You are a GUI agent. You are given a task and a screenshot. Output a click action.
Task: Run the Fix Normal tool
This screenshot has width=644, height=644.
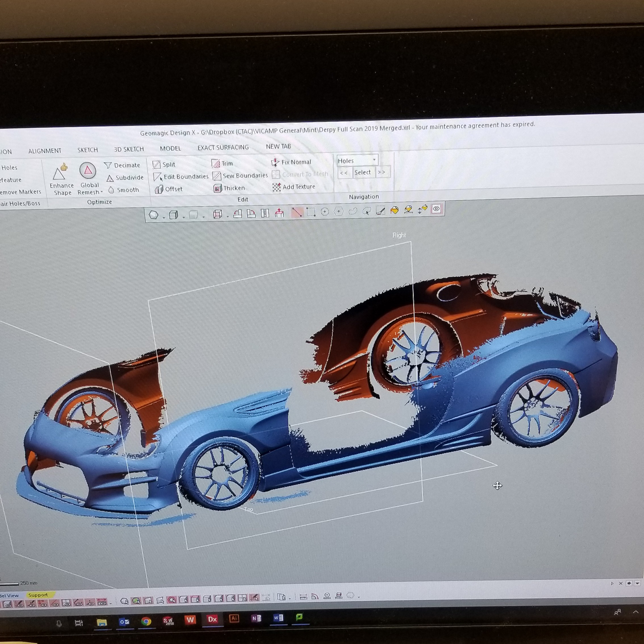point(291,162)
